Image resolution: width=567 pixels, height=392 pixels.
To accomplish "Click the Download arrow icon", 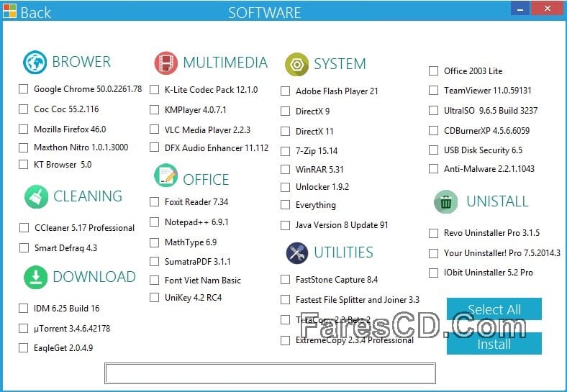I will tap(35, 278).
